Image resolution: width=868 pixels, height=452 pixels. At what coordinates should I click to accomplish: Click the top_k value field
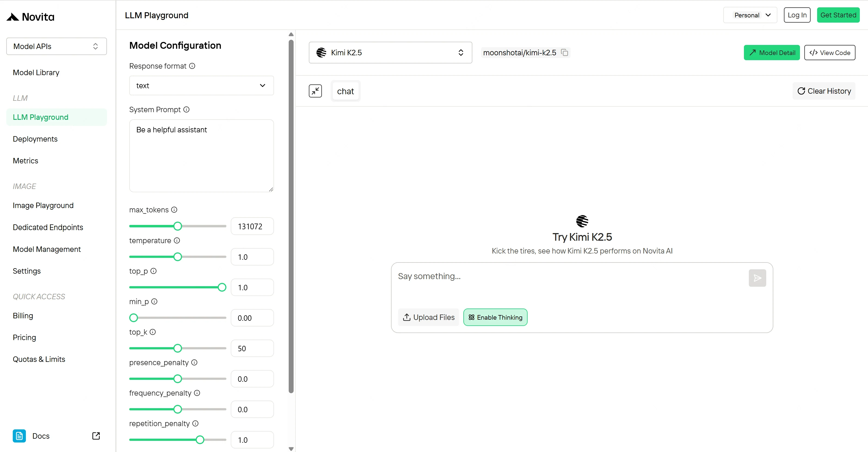tap(252, 349)
